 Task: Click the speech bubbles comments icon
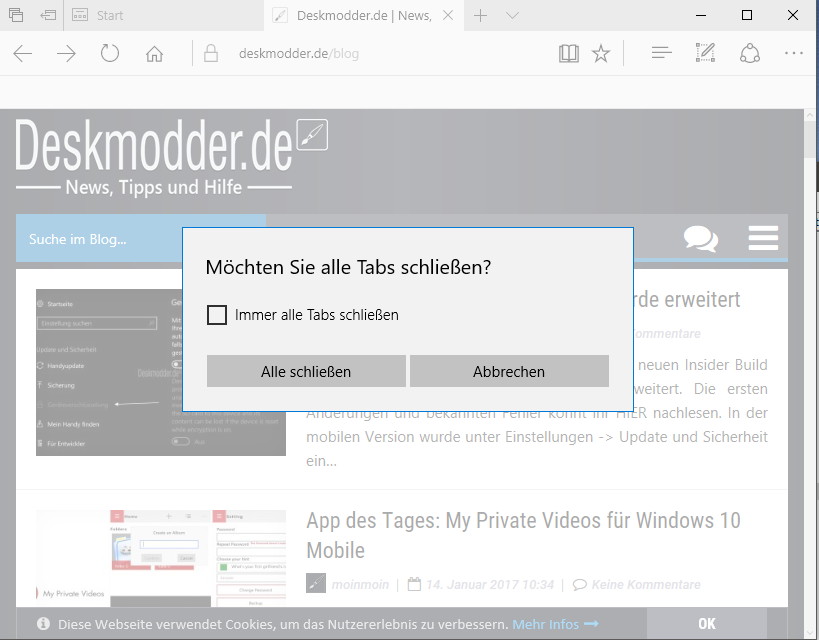click(x=701, y=239)
